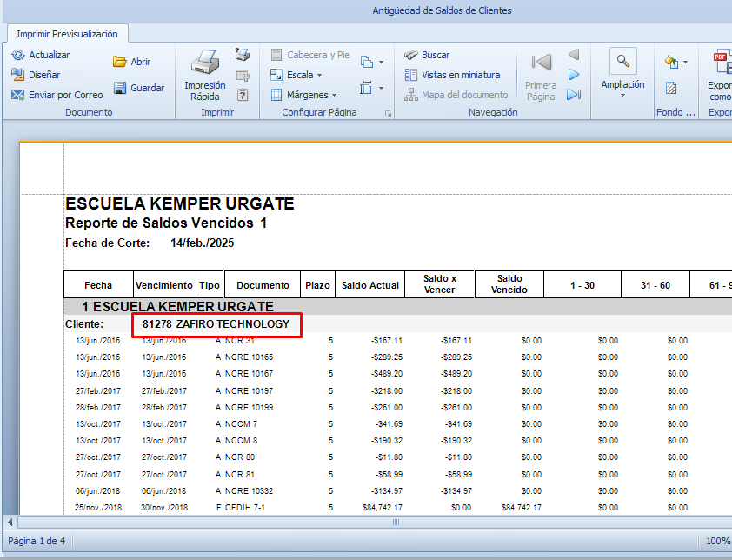The width and height of the screenshot is (732, 560).
Task: Click document 'NCRE 10165'
Action: [249, 357]
